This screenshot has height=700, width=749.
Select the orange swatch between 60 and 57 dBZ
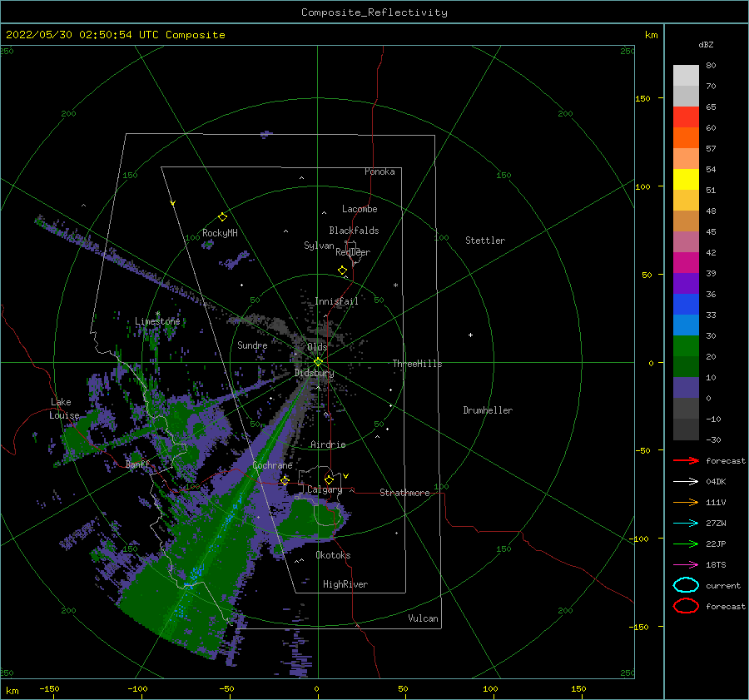[686, 138]
